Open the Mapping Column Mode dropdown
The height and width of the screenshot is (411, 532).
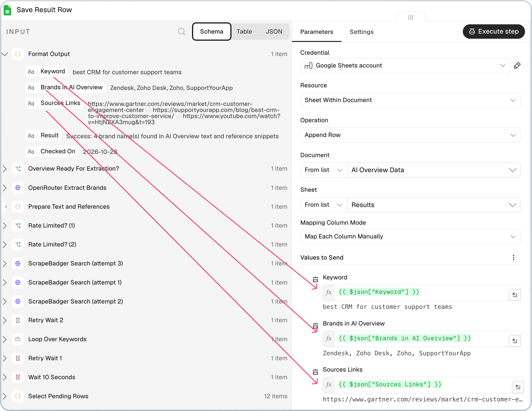(x=410, y=237)
